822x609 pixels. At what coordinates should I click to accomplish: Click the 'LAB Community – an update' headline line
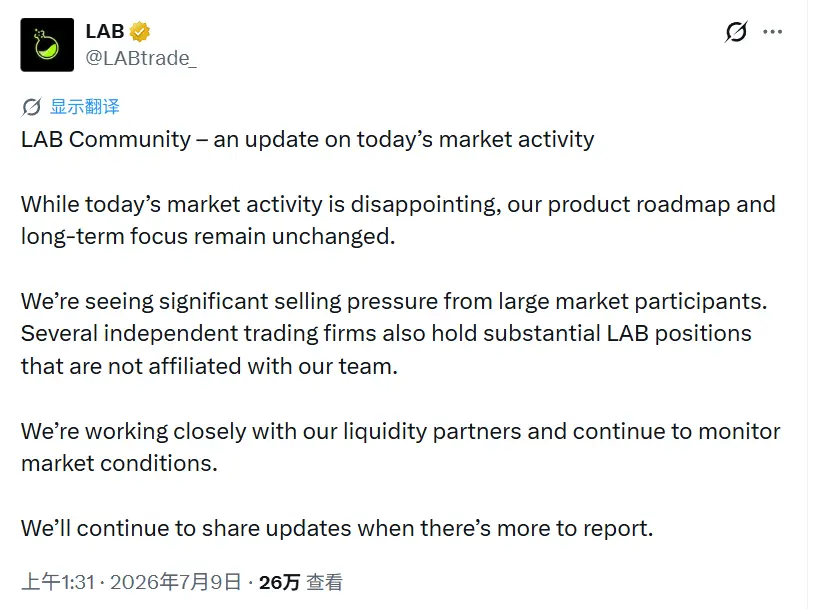pos(308,140)
